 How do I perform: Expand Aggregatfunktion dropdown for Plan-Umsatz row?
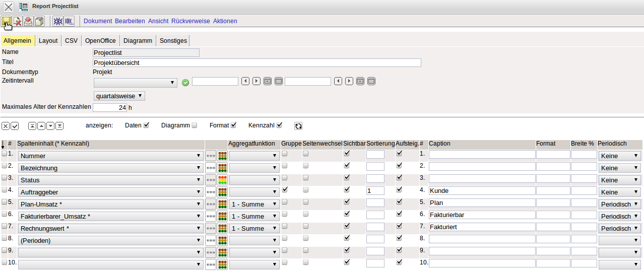tap(254, 204)
